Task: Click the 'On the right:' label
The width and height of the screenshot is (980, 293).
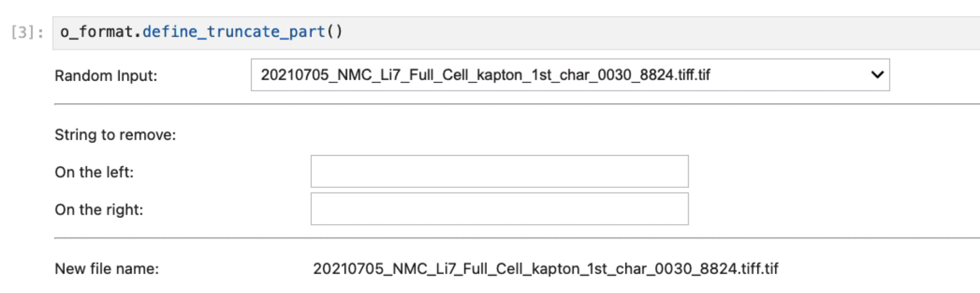Action: point(99,210)
